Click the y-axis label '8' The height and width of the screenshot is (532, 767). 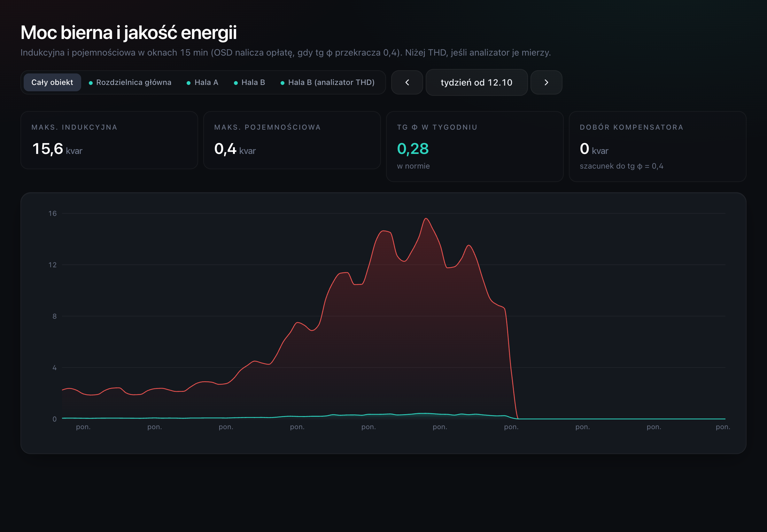(x=55, y=316)
